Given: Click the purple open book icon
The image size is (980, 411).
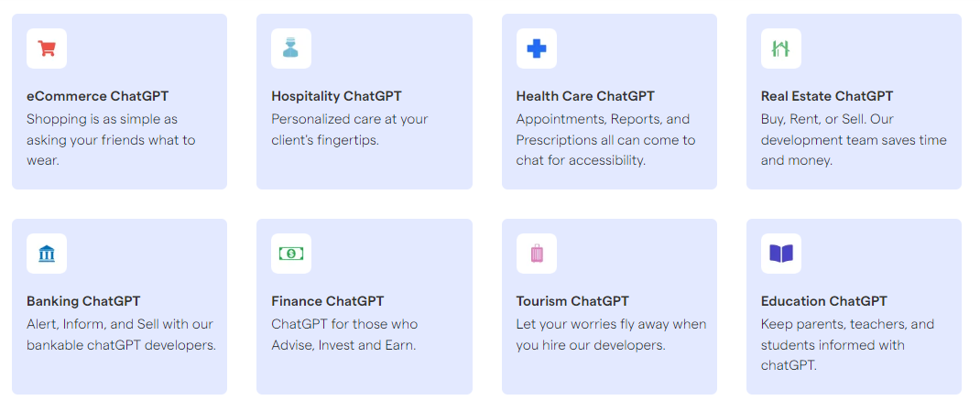Looking at the screenshot, I should (x=780, y=254).
